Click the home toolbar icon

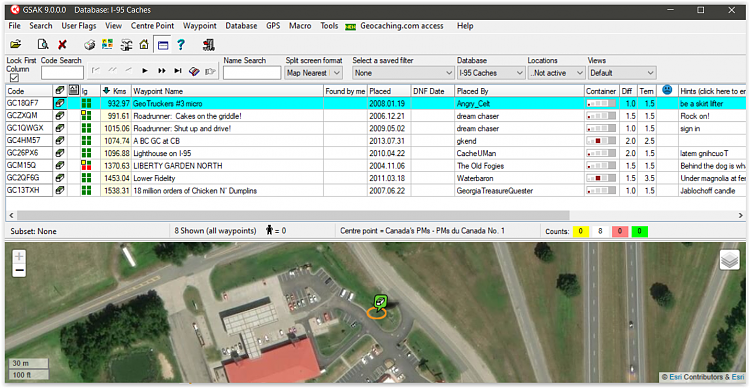click(143, 45)
